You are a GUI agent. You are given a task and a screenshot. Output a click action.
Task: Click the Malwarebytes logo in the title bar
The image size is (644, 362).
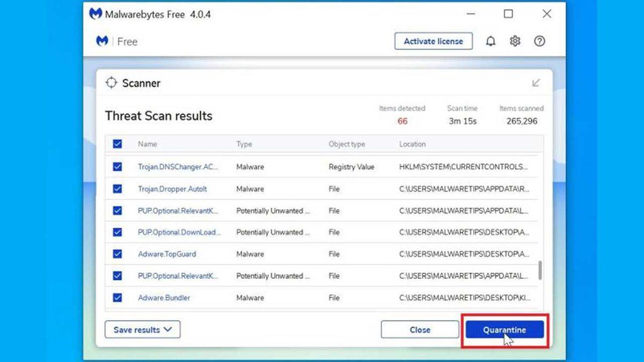(x=96, y=14)
